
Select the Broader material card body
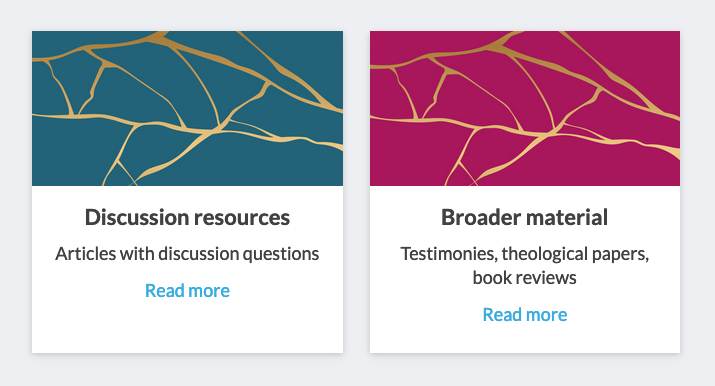coord(525,269)
